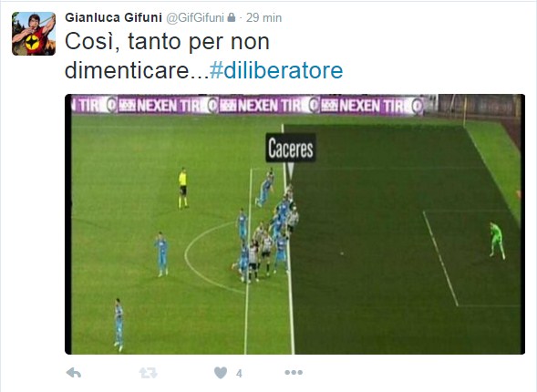The height and width of the screenshot is (392, 537).
Task: Click the referee in yellow in photo
Action: pos(183,188)
